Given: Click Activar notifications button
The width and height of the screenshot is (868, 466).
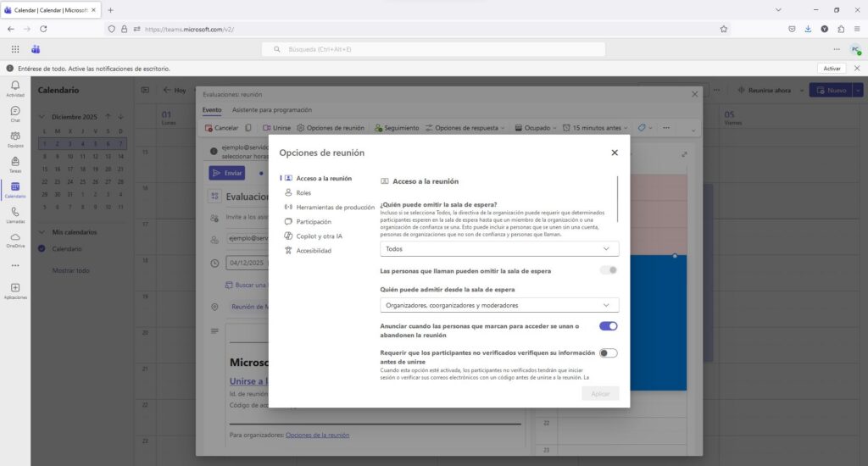Looking at the screenshot, I should (832, 69).
